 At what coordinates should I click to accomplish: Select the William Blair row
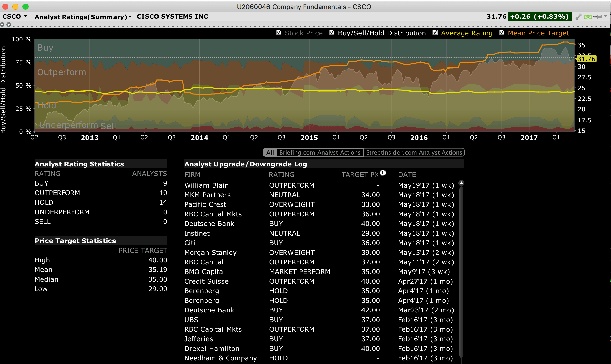[x=319, y=185]
